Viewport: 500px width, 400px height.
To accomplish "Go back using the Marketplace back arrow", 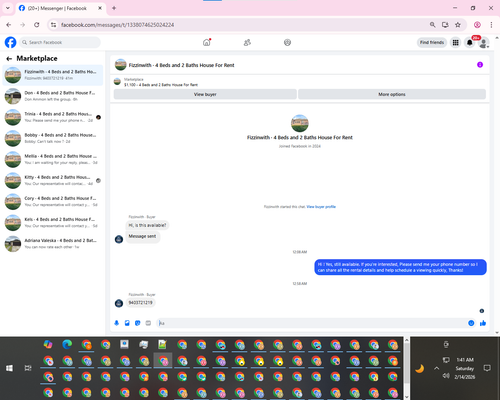I will (9, 59).
